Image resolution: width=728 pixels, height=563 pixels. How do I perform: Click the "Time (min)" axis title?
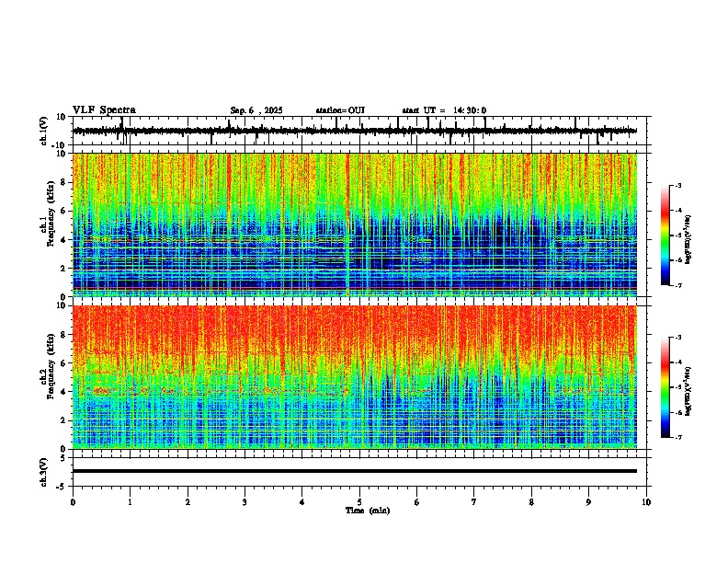tap(368, 511)
